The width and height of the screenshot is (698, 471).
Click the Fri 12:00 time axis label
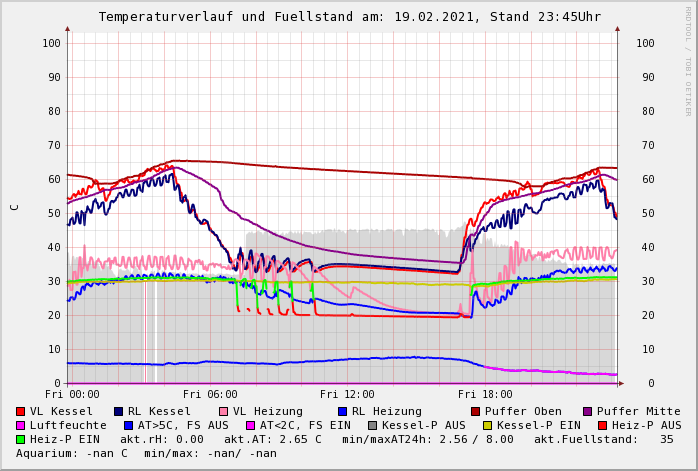(x=347, y=395)
